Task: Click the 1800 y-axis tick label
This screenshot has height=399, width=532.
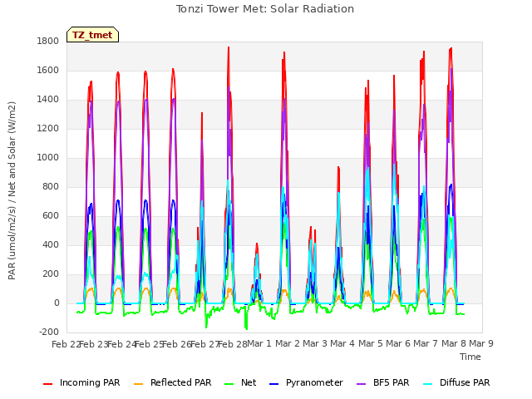Action: point(48,41)
